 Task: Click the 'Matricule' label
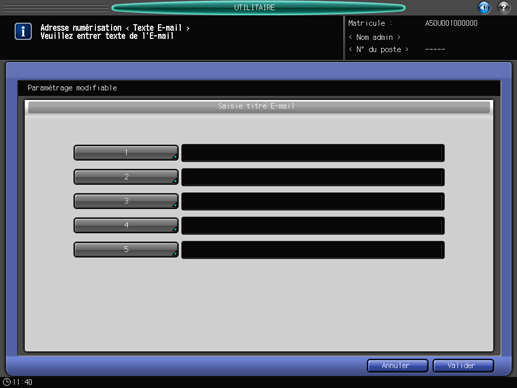(x=369, y=23)
